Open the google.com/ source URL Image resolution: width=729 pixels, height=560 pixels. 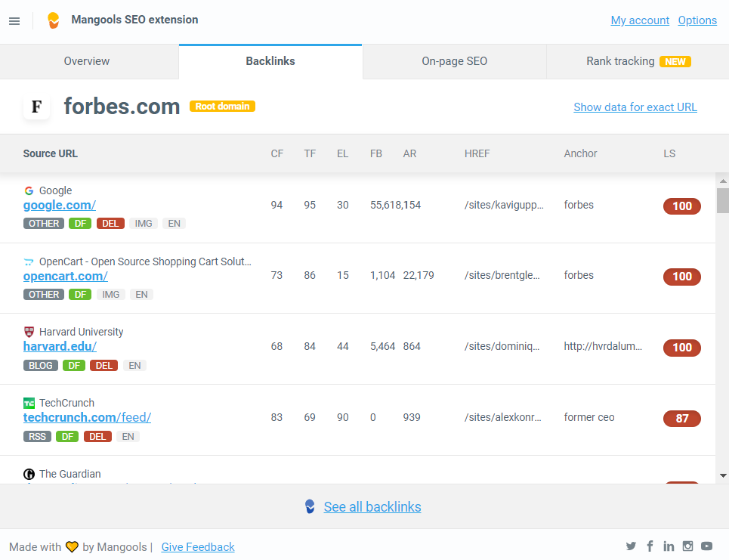[60, 205]
